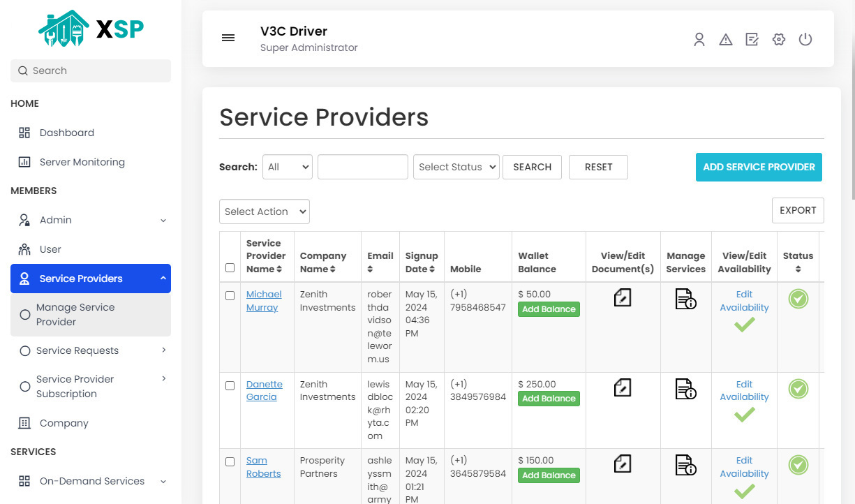Click the user profile icon in header
Viewport: 855px width, 504px height.
point(699,40)
